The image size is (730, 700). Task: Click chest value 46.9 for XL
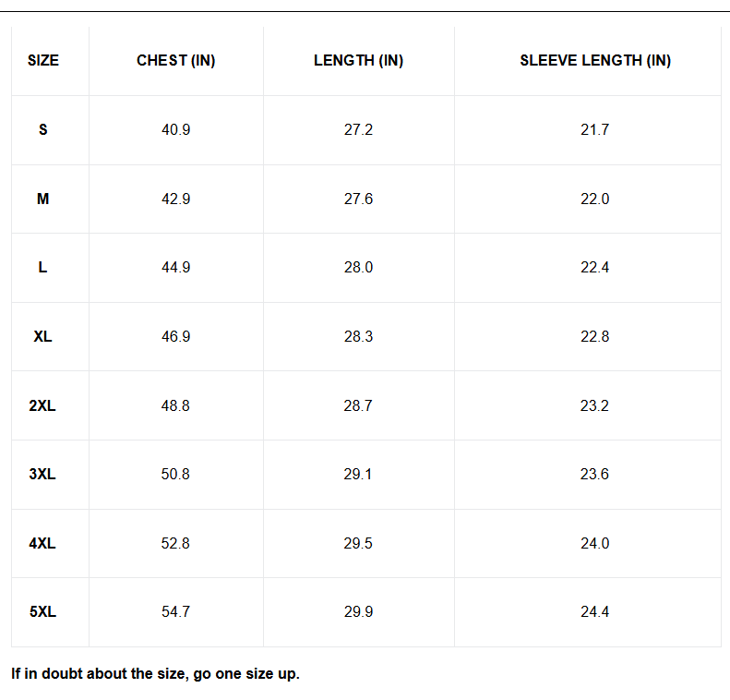pyautogui.click(x=175, y=337)
